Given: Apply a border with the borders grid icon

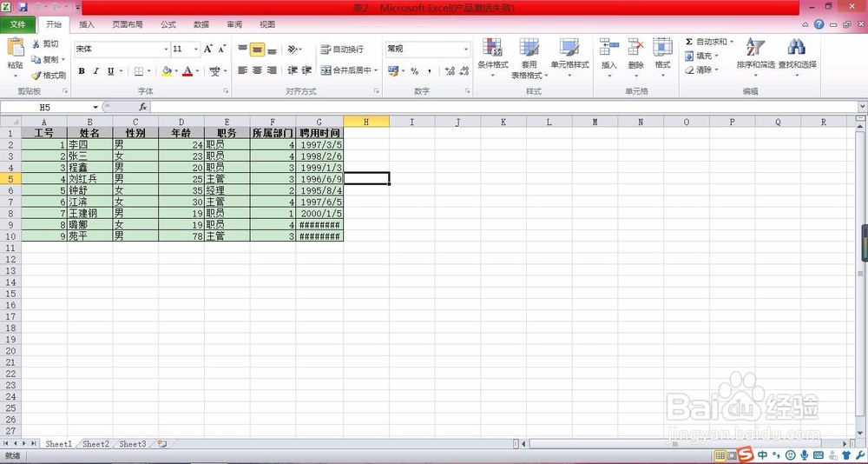Looking at the screenshot, I should click(x=139, y=71).
